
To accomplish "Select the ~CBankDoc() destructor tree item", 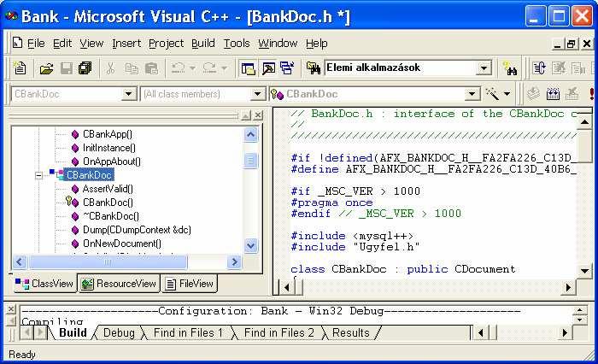I will pyautogui.click(x=110, y=216).
